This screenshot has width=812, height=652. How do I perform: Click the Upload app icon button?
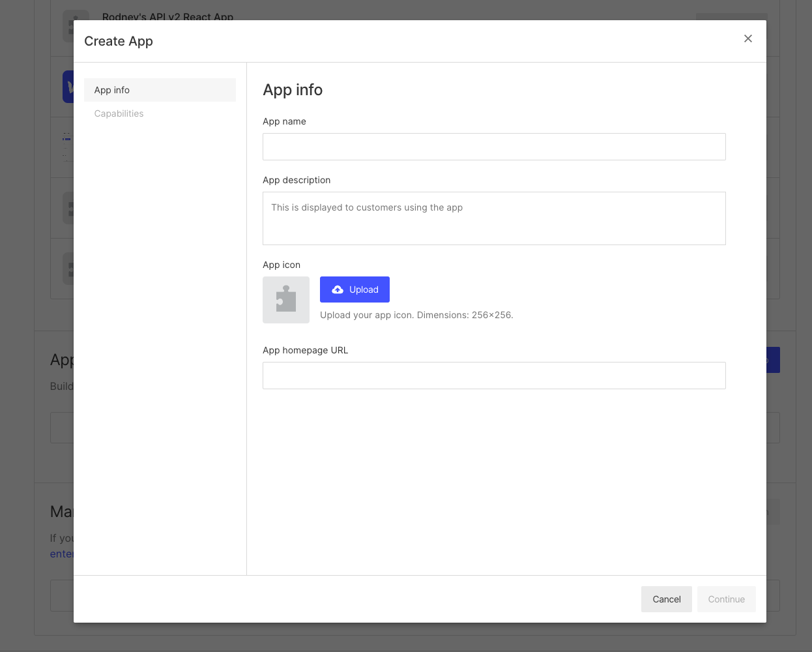pos(355,289)
